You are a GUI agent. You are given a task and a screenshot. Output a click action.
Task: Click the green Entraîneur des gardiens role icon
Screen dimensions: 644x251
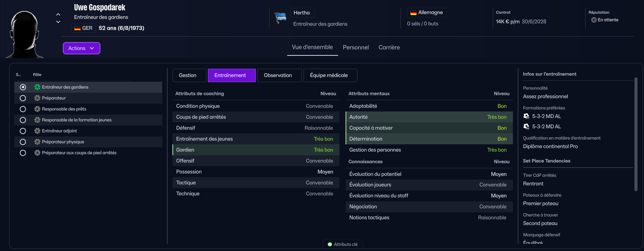point(37,87)
